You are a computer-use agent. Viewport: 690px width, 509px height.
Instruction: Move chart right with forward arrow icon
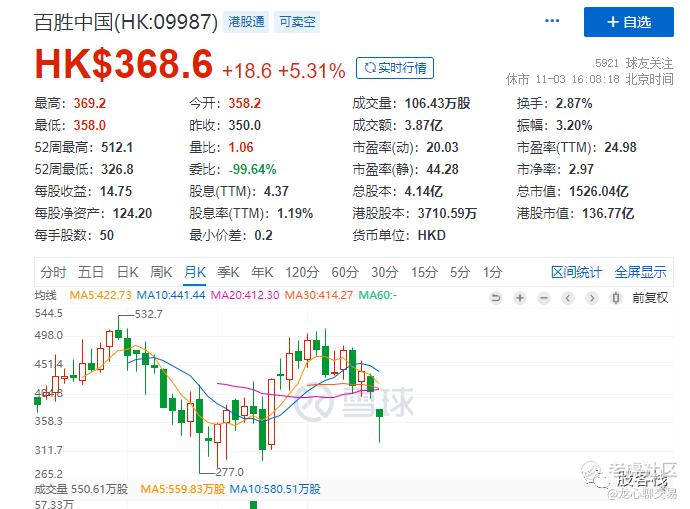(x=592, y=298)
